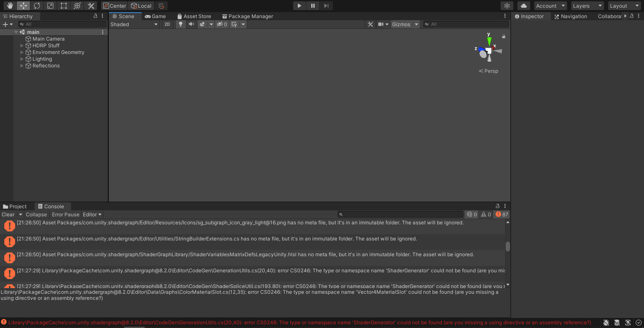Toggle 2D scene view mode
Viewport: 644px width, 328px height.
[x=167, y=24]
